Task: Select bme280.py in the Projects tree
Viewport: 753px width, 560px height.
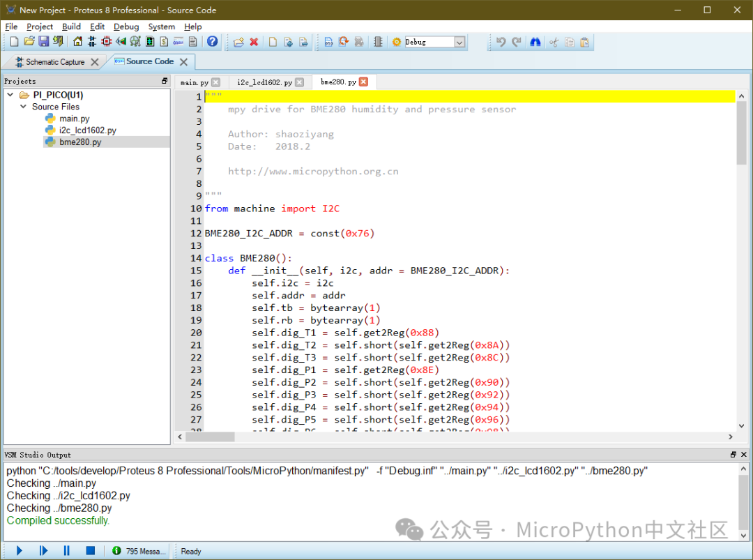Action: click(x=80, y=142)
